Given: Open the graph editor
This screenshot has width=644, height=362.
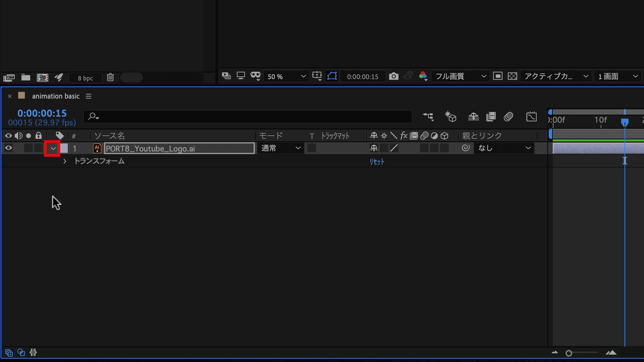Looking at the screenshot, I should 531,116.
